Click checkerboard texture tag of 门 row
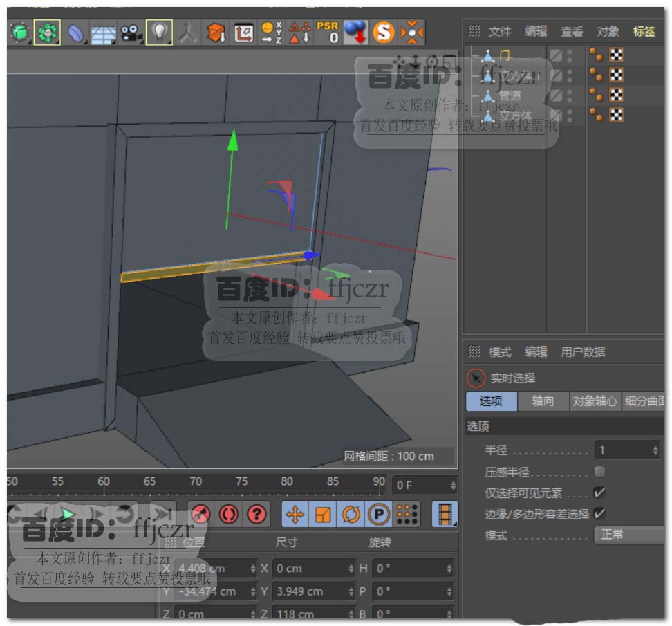 pos(616,55)
